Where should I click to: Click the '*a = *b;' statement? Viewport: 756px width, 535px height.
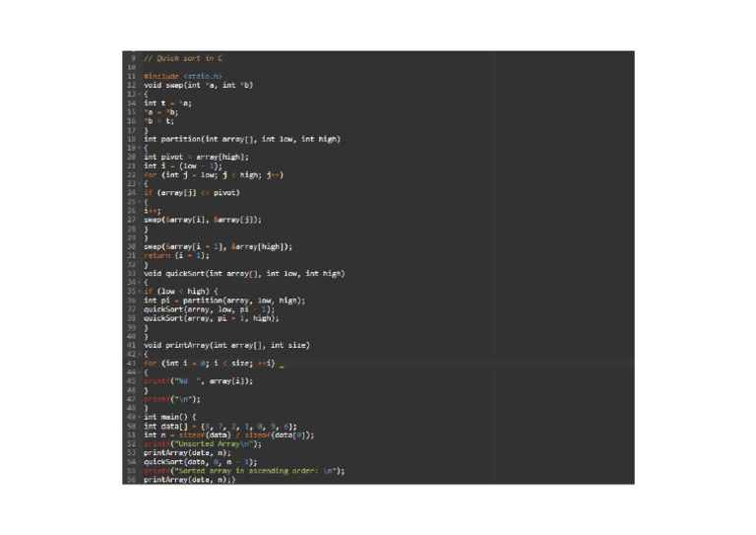point(161,112)
